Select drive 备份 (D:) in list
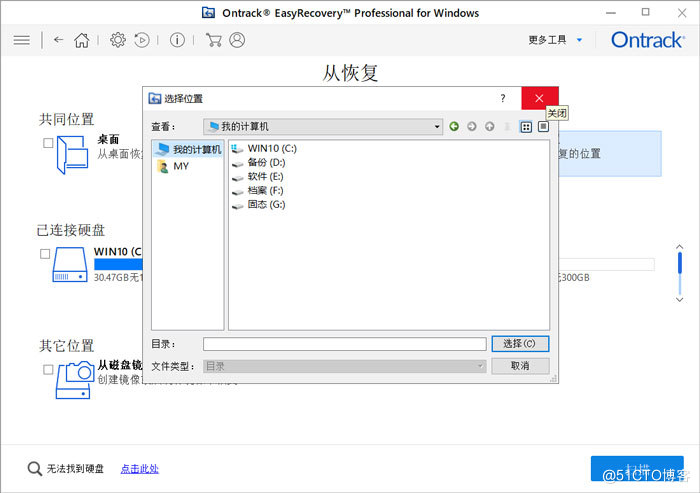 pos(258,163)
